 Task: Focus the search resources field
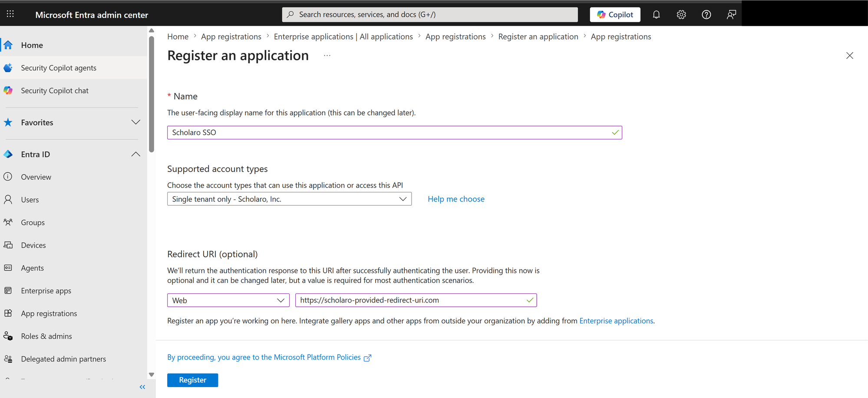(430, 14)
